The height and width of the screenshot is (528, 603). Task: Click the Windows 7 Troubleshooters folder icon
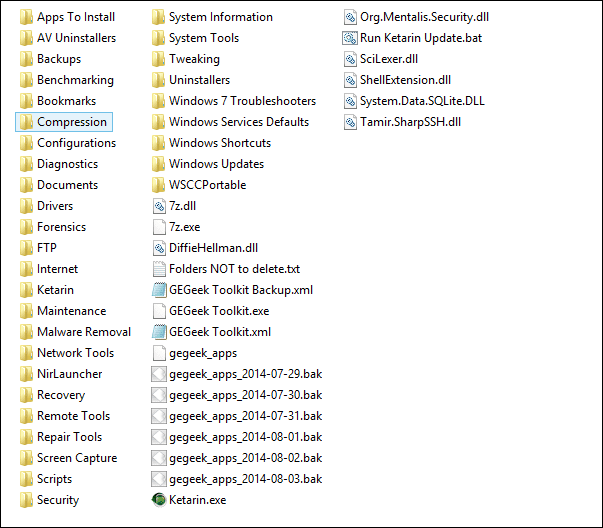(158, 101)
